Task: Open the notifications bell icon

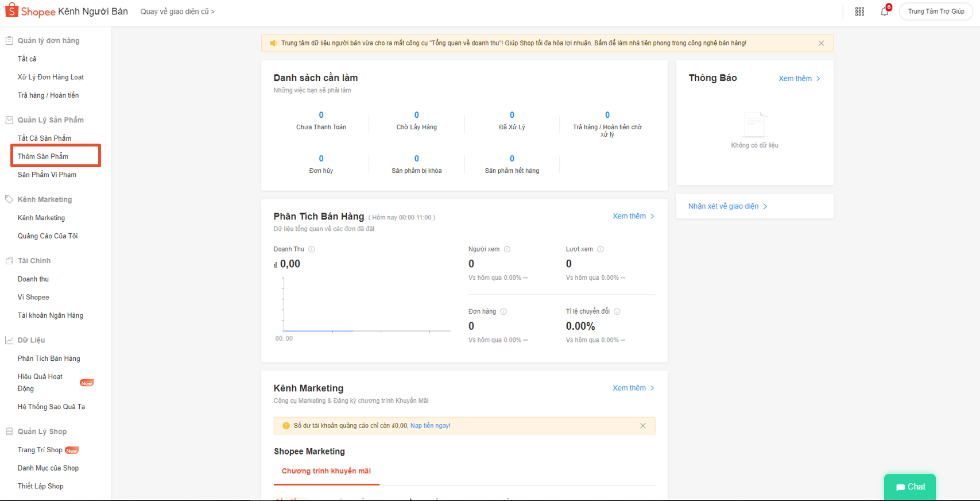Action: coord(885,11)
